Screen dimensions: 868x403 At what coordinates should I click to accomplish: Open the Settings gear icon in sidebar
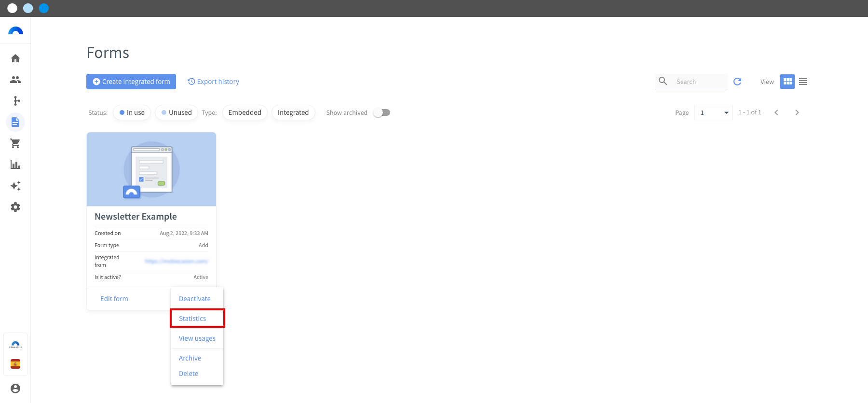(15, 207)
